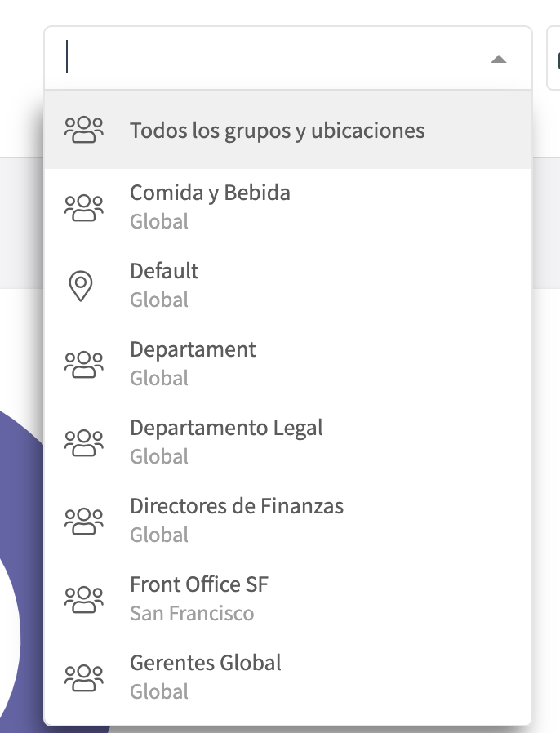Click the group icon beside Front Office SF

(x=84, y=599)
